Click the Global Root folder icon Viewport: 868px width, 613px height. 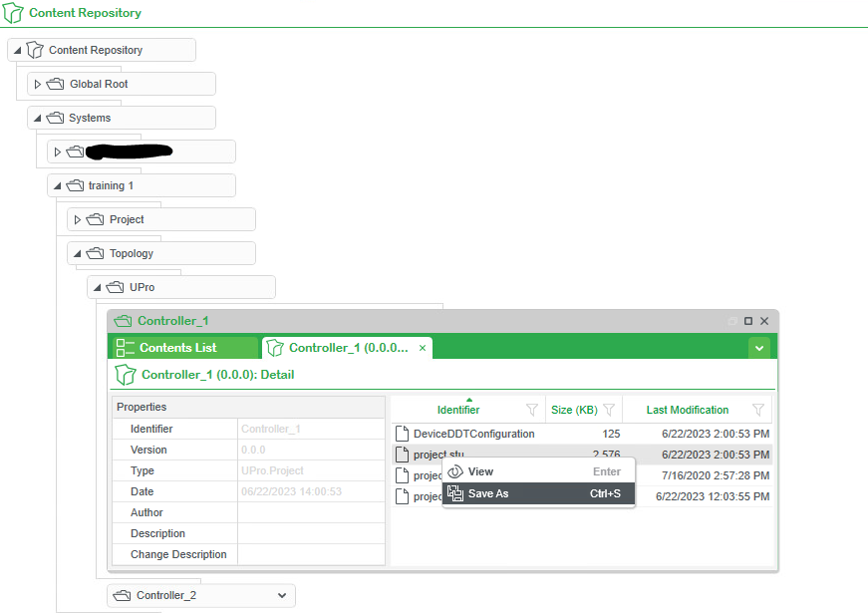55,84
